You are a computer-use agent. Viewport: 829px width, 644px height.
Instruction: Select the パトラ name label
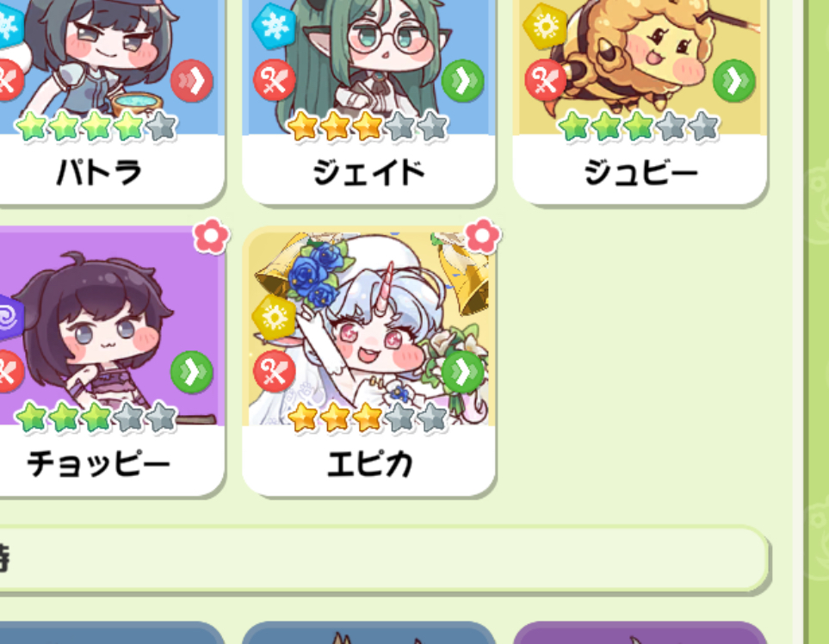click(99, 172)
